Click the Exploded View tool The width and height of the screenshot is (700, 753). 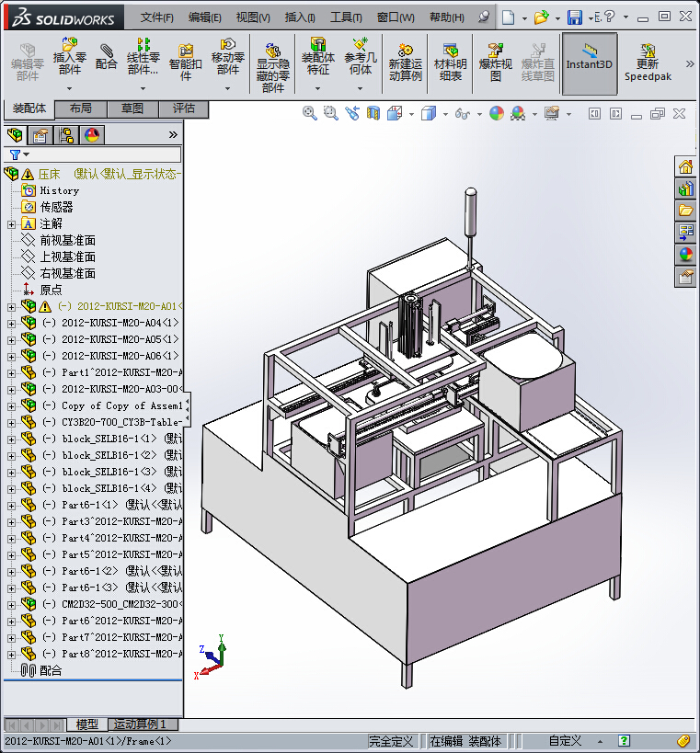pos(496,63)
